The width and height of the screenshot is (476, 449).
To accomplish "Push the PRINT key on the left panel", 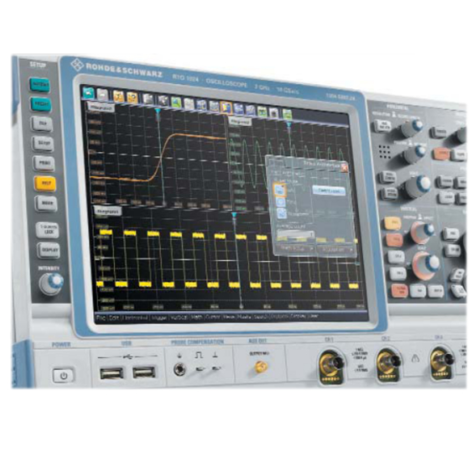I will click(x=44, y=163).
